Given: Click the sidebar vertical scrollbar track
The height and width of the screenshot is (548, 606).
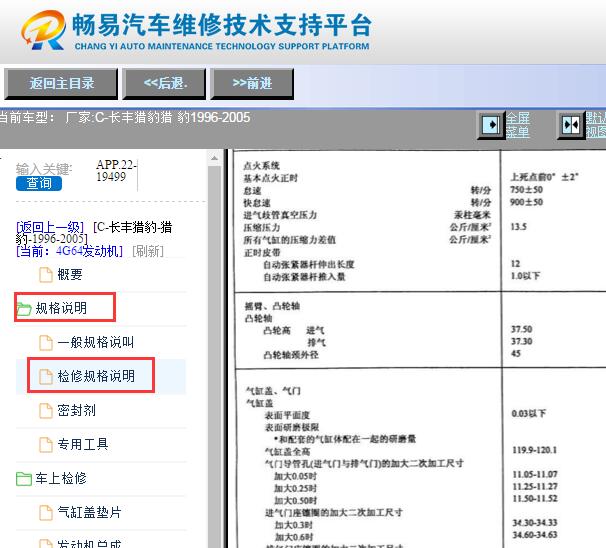Looking at the screenshot, I should (x=214, y=356).
